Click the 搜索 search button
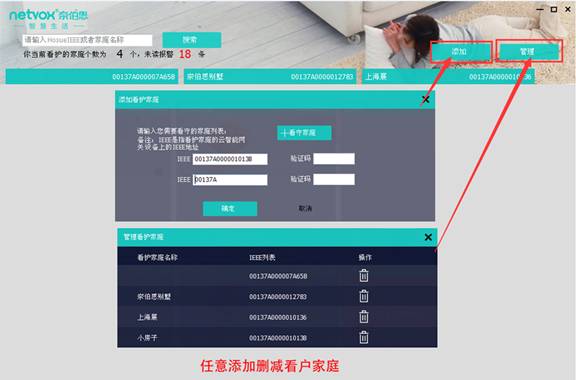Image resolution: width=576 pixels, height=380 pixels. click(191, 40)
